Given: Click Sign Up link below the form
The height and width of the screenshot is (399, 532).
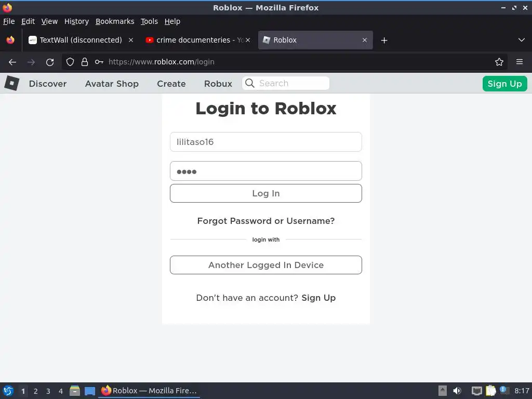Looking at the screenshot, I should coord(318,298).
